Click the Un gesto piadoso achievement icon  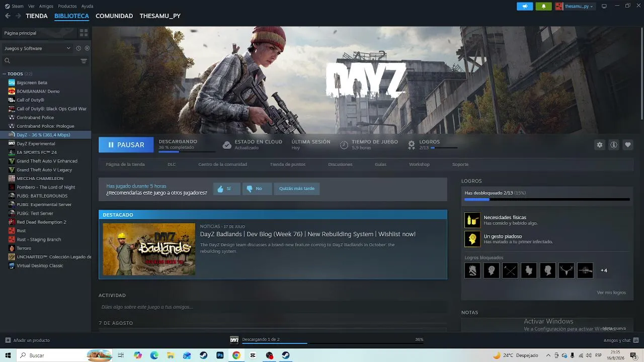tap(472, 239)
